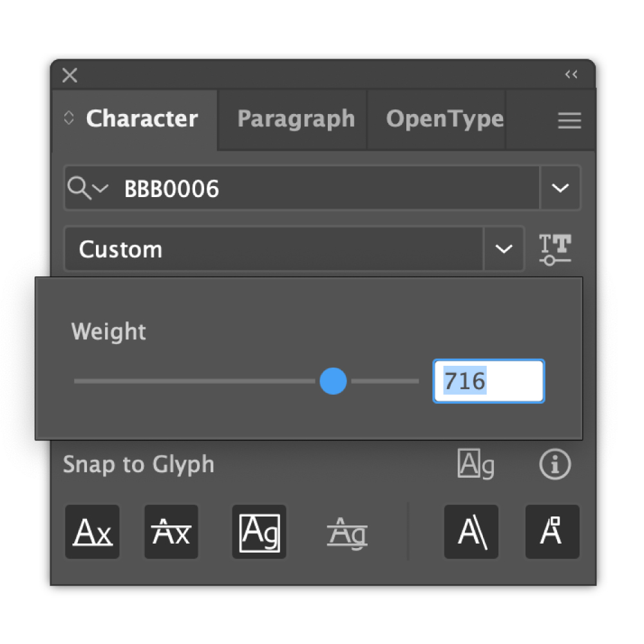
Task: Click the Character tab expand arrows
Action: point(69,118)
